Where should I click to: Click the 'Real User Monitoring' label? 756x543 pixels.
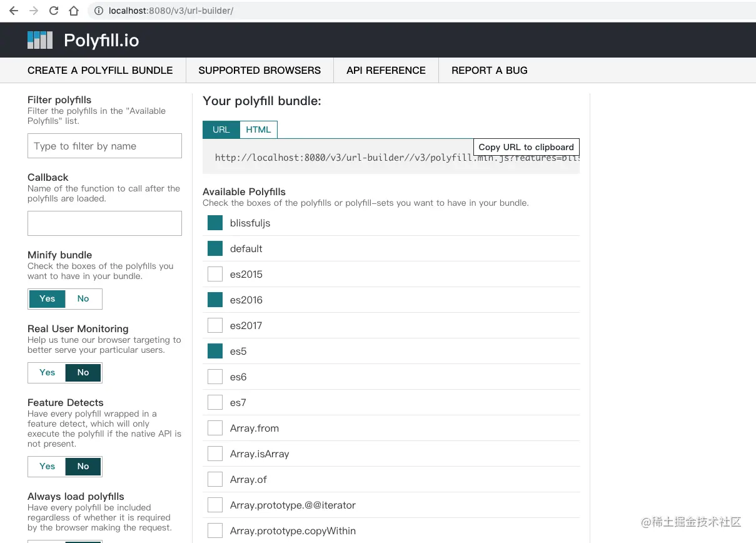[78, 329]
